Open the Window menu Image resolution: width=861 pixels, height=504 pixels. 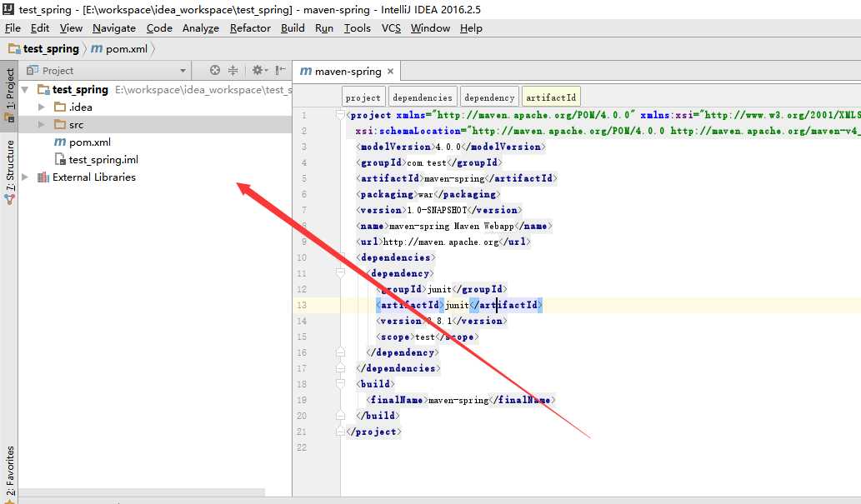coord(430,28)
